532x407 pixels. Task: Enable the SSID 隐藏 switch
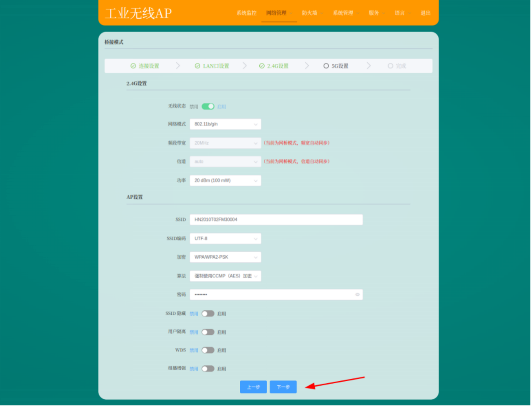pos(208,314)
